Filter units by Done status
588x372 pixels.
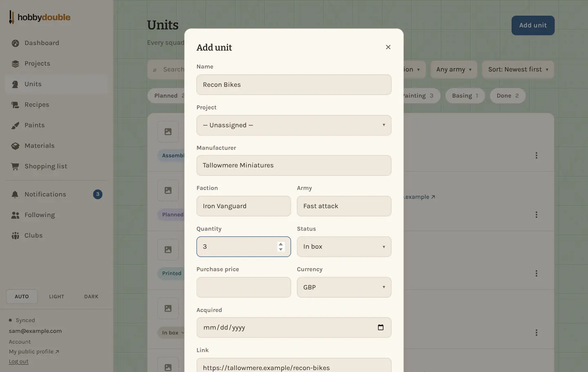tap(508, 96)
